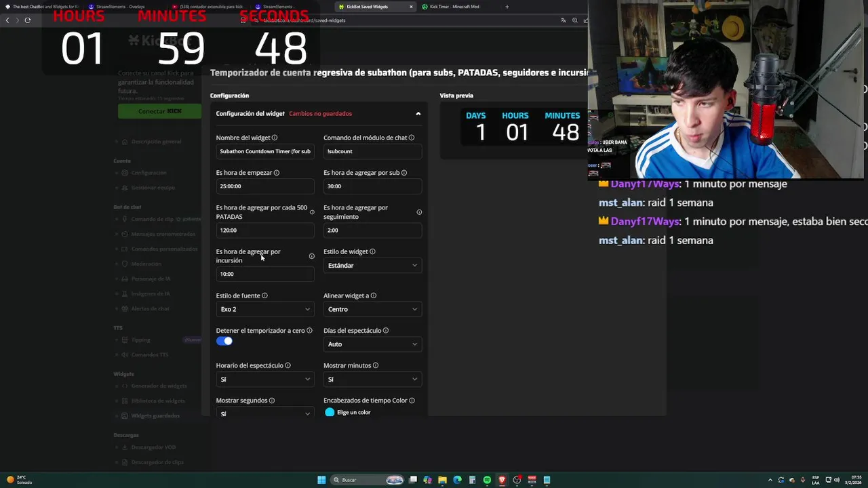Switch to KickBot Saved Widgets tab

coord(375,7)
